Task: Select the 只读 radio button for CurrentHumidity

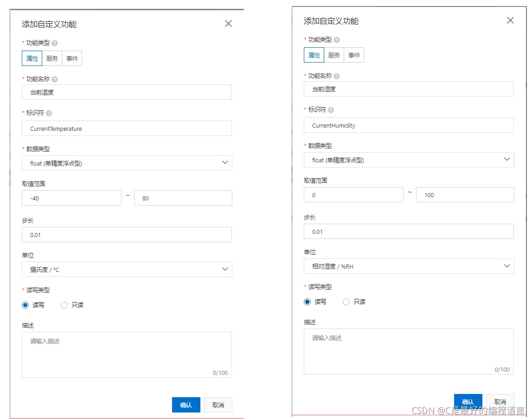Action: point(346,302)
